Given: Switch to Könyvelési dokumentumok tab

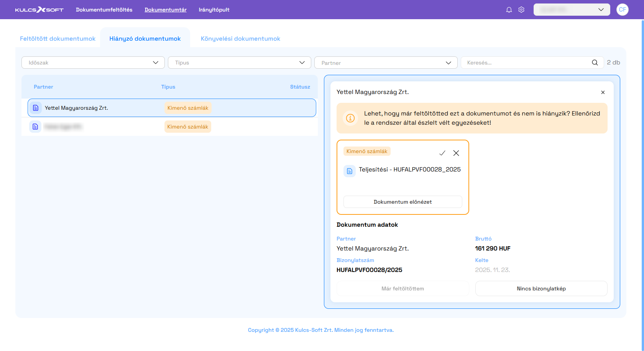Looking at the screenshot, I should click(240, 39).
